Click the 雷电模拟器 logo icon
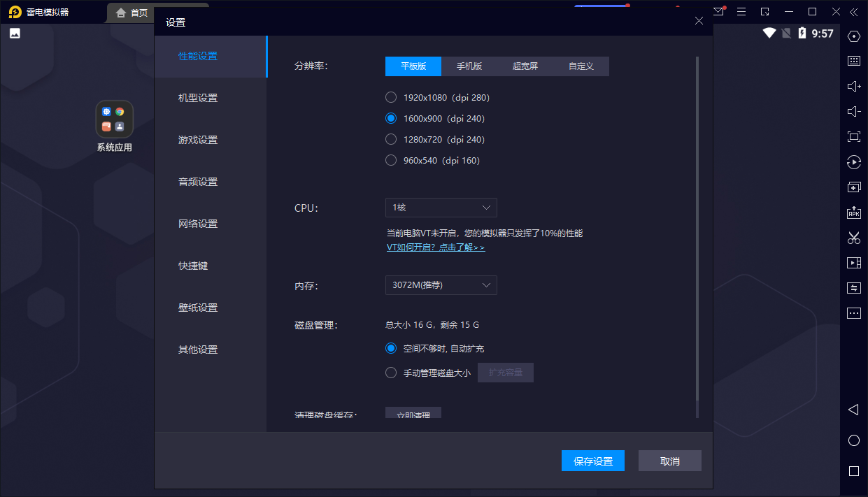The height and width of the screenshot is (497, 868). coord(15,12)
